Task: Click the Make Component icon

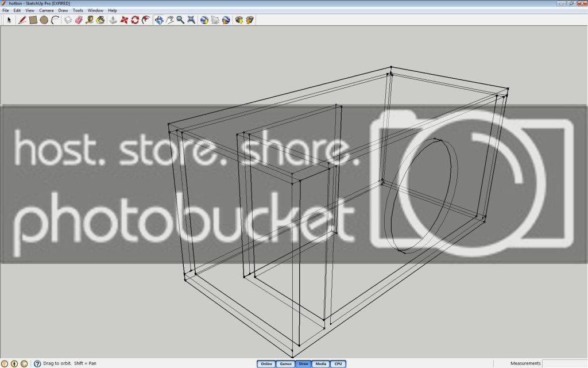Action: tap(68, 20)
